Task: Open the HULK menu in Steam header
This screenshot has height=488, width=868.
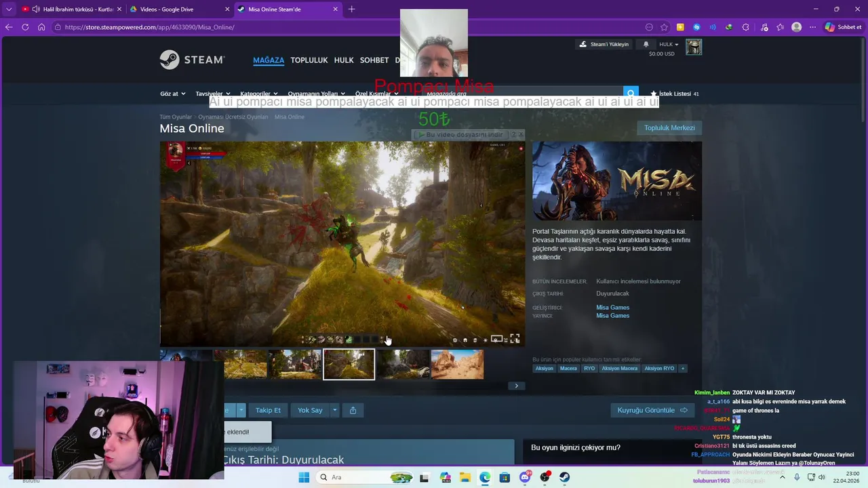Action: coord(344,60)
